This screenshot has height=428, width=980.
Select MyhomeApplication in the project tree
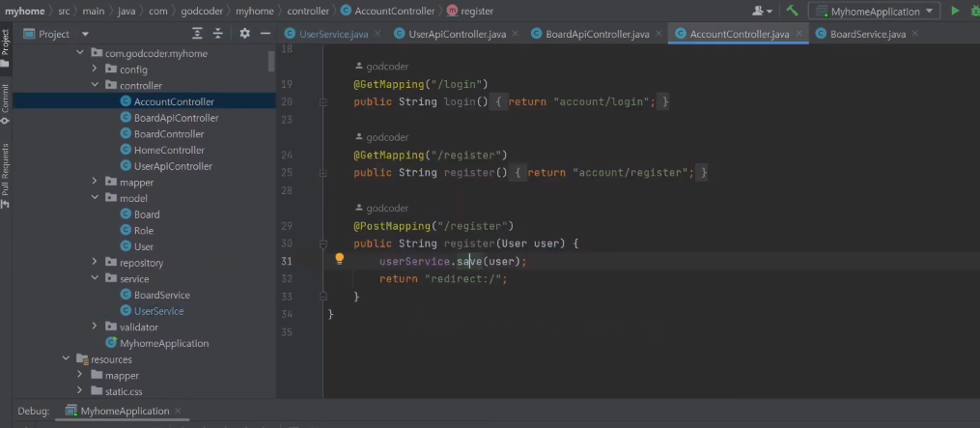[x=164, y=343]
